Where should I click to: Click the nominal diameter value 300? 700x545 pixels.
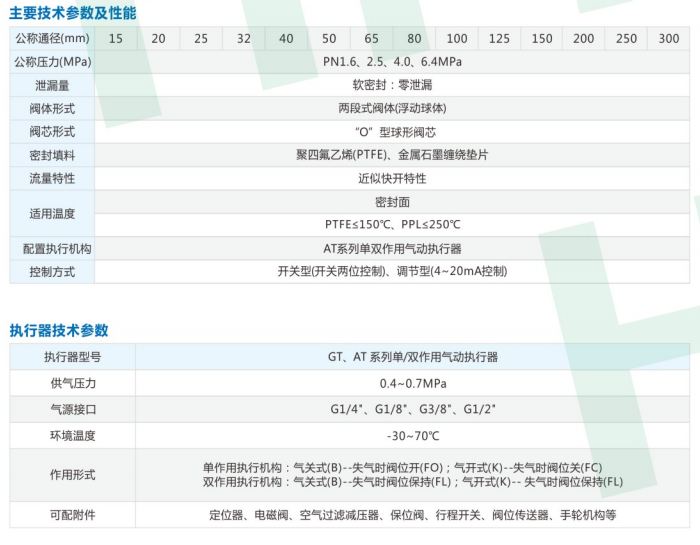(x=669, y=39)
